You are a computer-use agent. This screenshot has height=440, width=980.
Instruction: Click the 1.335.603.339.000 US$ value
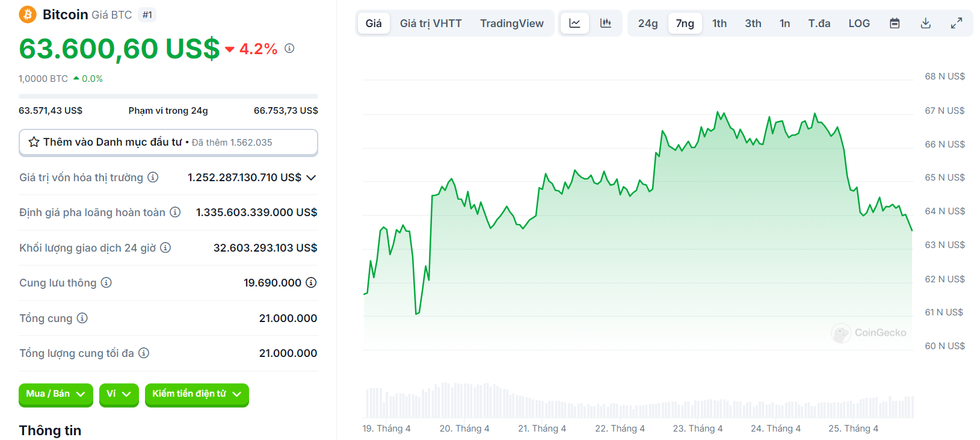pyautogui.click(x=257, y=212)
